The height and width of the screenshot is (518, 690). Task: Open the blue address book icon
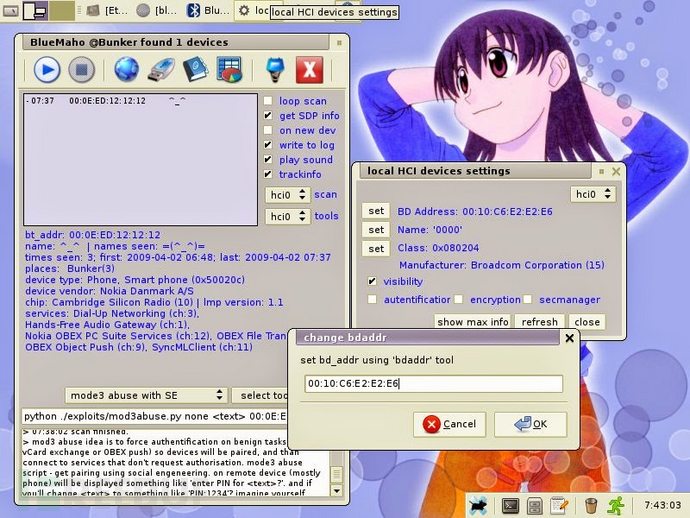pos(195,70)
